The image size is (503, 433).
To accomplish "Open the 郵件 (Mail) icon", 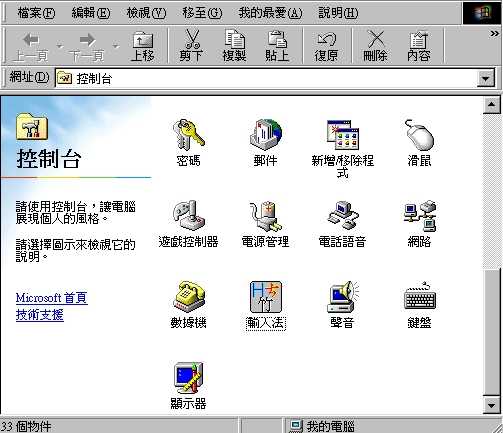I will (x=265, y=143).
